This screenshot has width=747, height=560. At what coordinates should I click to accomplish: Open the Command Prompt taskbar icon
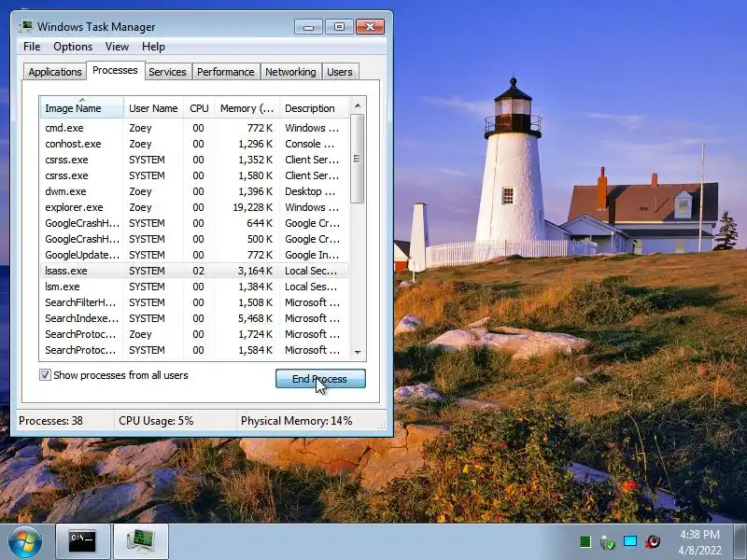(x=83, y=541)
